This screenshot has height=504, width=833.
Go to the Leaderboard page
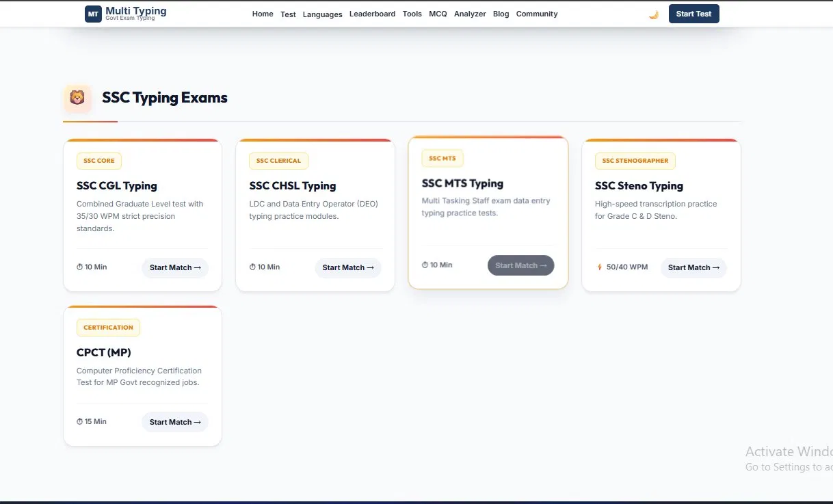[372, 14]
